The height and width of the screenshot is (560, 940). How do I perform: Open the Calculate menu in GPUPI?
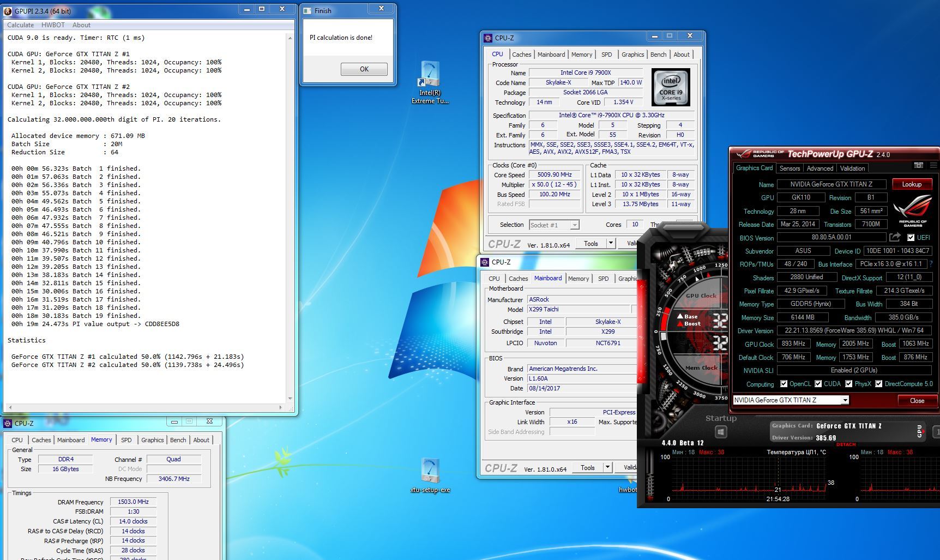20,25
